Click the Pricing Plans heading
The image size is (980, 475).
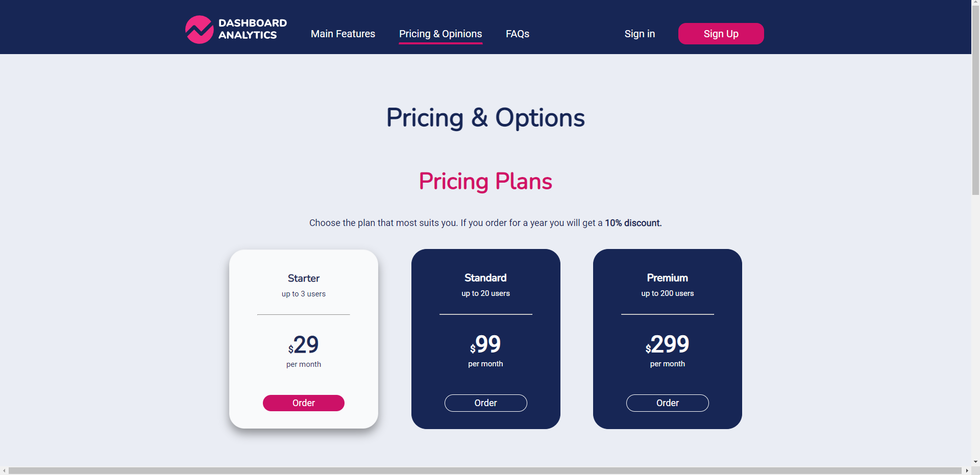485,181
